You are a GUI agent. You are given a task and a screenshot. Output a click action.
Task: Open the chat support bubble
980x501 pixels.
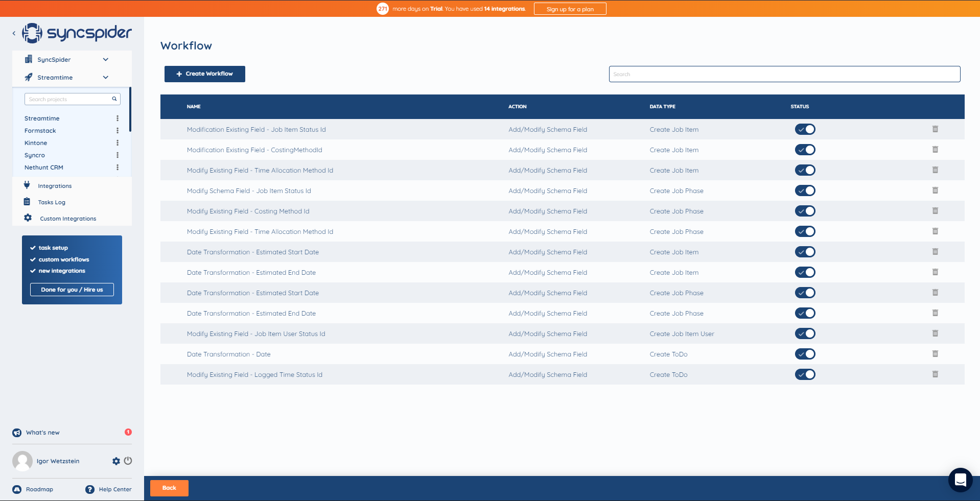click(x=960, y=480)
